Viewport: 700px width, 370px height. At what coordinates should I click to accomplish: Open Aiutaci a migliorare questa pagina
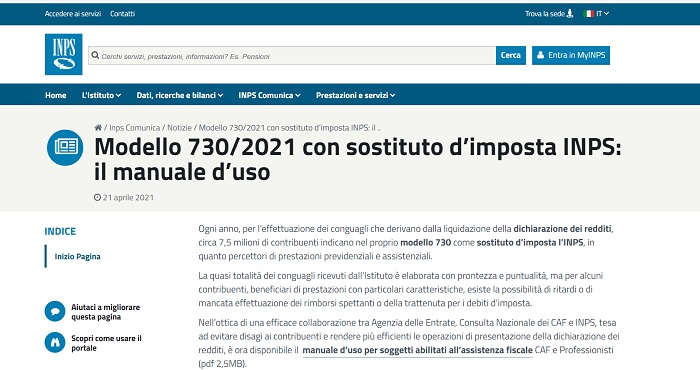click(105, 312)
